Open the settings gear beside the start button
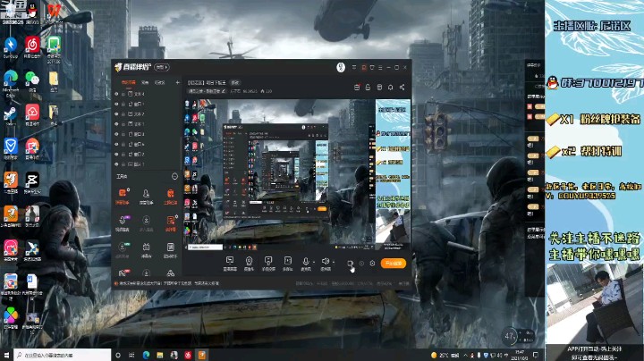The image size is (644, 361). coord(372,264)
